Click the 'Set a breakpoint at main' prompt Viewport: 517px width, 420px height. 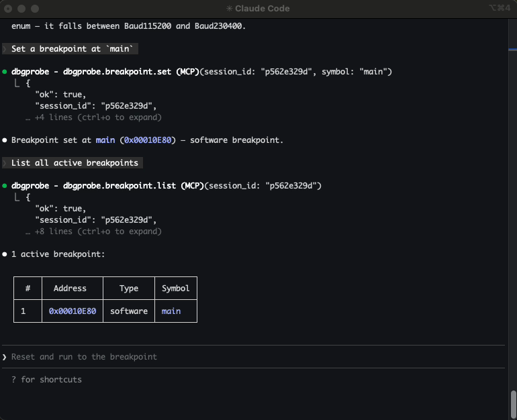pos(74,49)
